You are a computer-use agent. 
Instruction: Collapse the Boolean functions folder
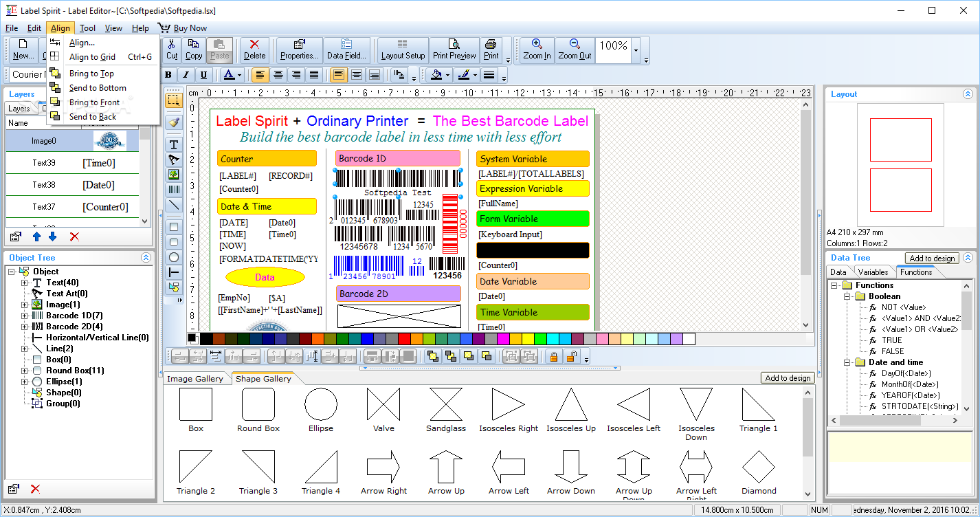[847, 296]
